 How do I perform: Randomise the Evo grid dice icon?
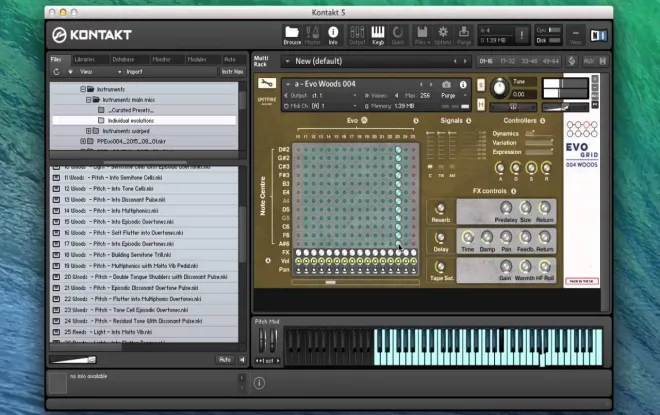pyautogui.click(x=364, y=120)
